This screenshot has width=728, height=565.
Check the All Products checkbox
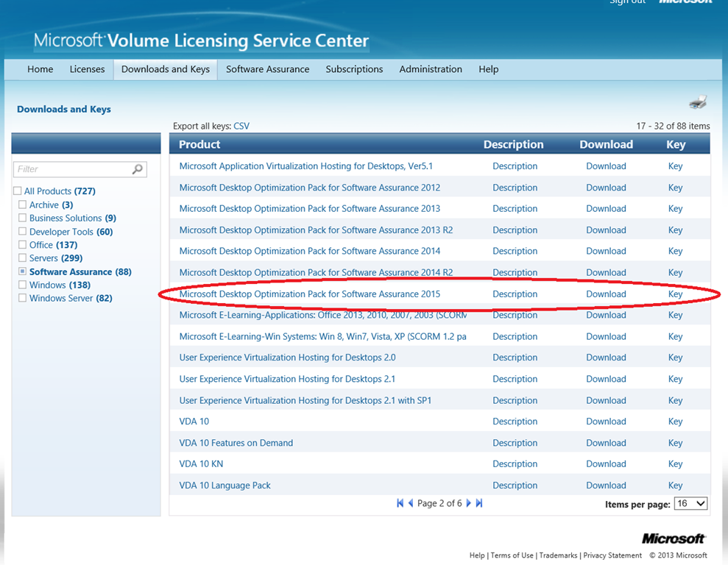pyautogui.click(x=18, y=191)
